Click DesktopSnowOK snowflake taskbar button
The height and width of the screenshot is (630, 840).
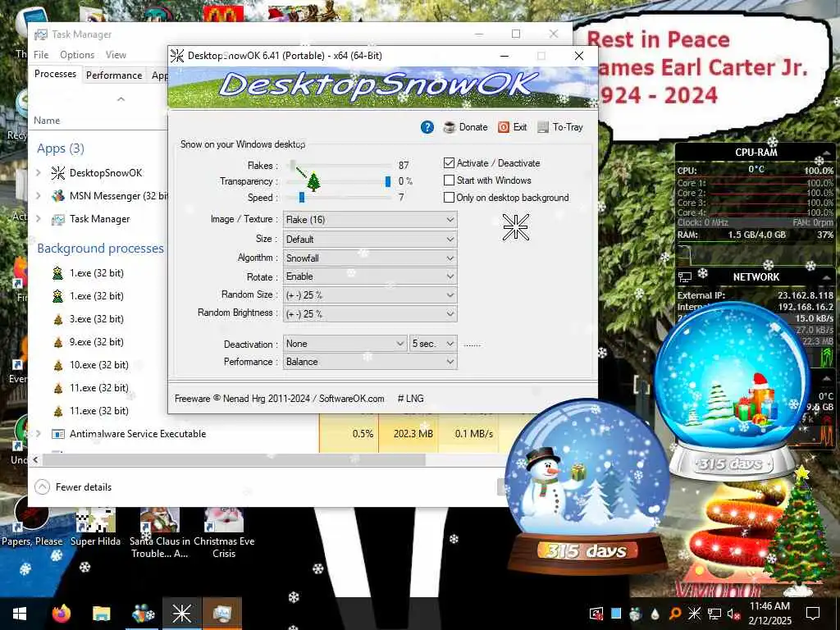point(181,614)
